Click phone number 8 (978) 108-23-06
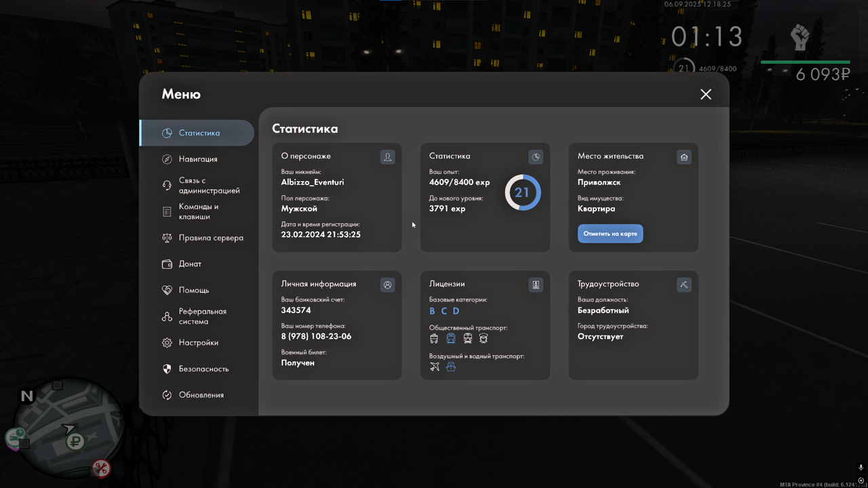Viewport: 868px width, 488px height. pos(316,336)
